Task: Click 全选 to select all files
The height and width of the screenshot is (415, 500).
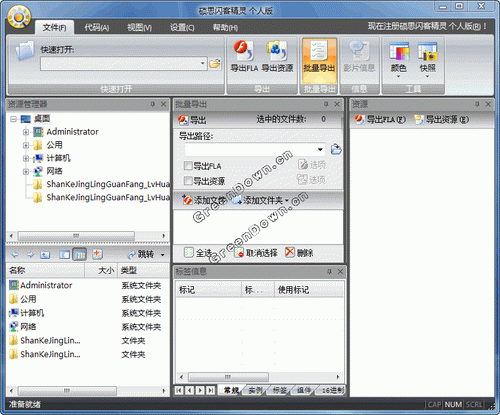Action: pos(198,253)
